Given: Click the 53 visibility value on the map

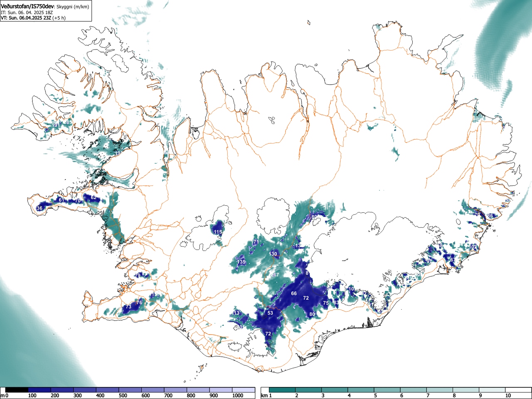Looking at the screenshot, I should [270, 313].
